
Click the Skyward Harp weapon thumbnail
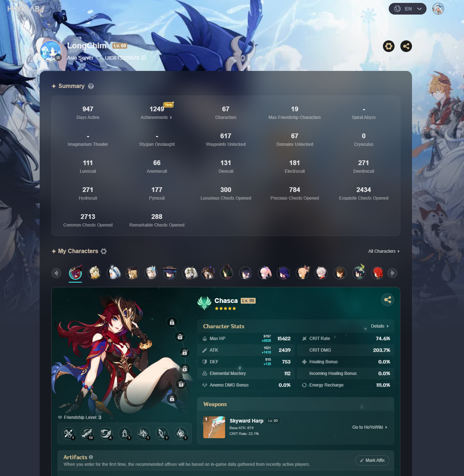click(x=214, y=427)
